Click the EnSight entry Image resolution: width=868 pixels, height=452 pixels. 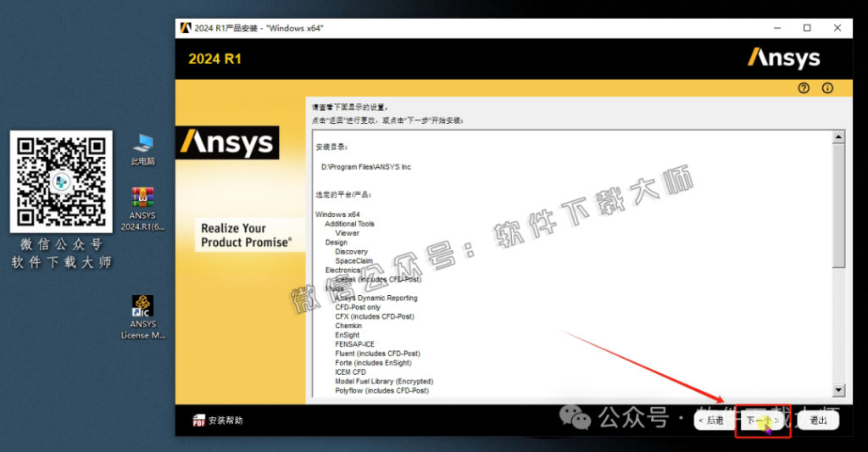(347, 335)
